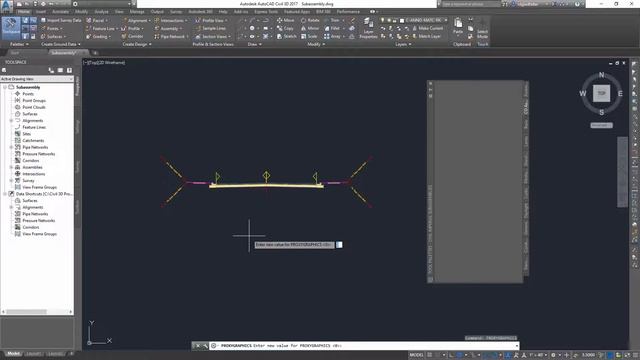The height and width of the screenshot is (360, 640).
Task: Click the Intersections button
Action: [x=171, y=20]
